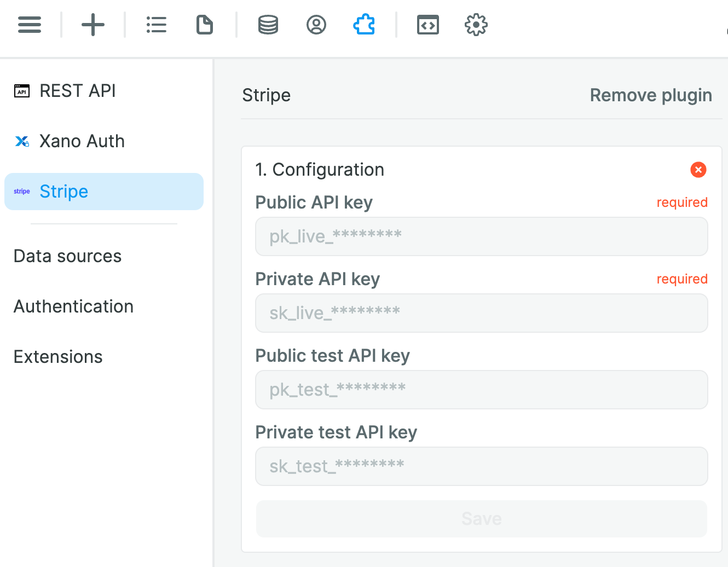Click the Private API key label
728x567 pixels.
317,279
